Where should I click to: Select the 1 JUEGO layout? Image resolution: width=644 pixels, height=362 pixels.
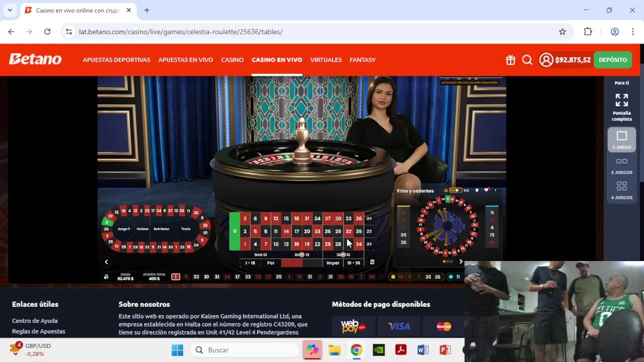(622, 140)
